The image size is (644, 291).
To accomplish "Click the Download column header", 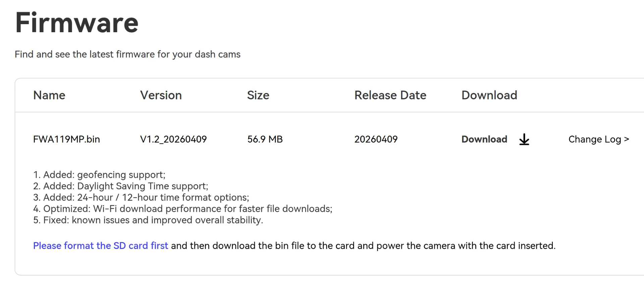I will tap(489, 95).
